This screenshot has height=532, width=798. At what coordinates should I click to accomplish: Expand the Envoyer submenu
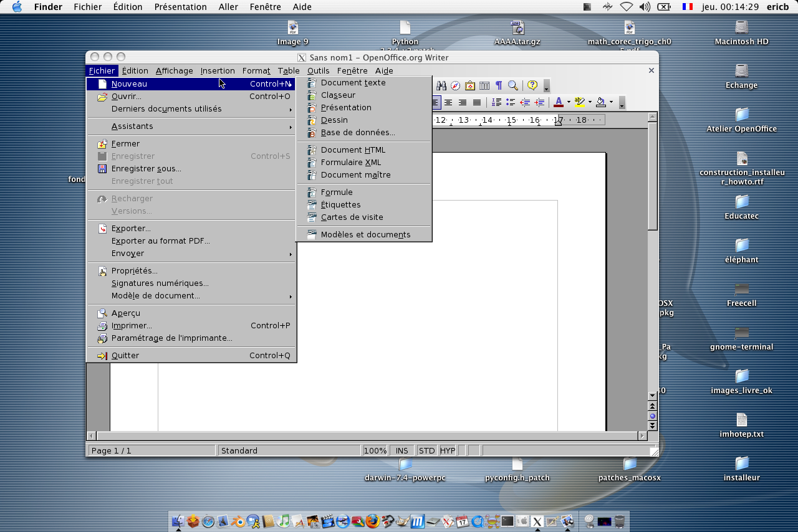click(191, 254)
